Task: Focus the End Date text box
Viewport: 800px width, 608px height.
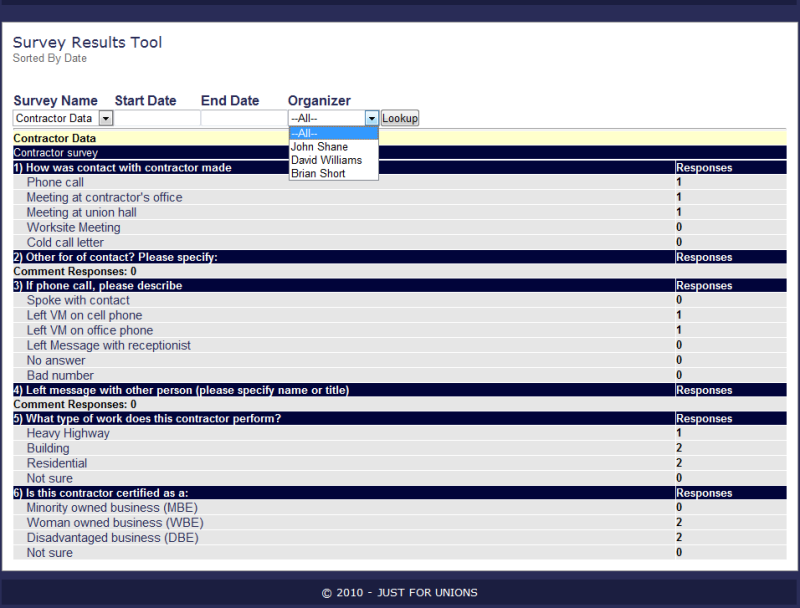Action: click(243, 118)
